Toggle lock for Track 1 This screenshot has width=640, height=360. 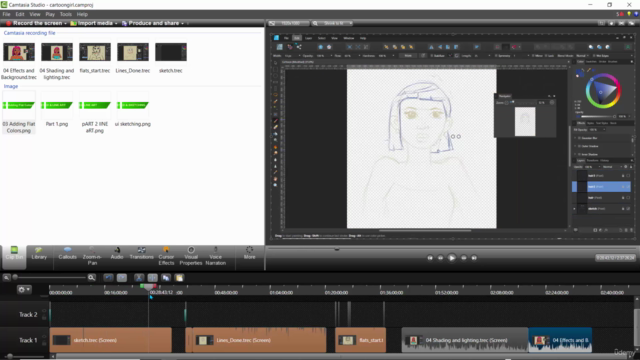(x=44, y=344)
